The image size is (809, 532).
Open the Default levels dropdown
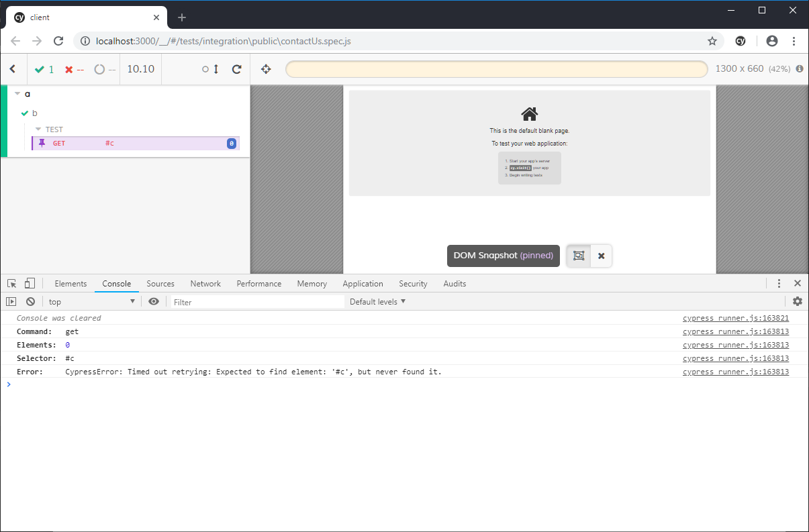[x=378, y=302]
